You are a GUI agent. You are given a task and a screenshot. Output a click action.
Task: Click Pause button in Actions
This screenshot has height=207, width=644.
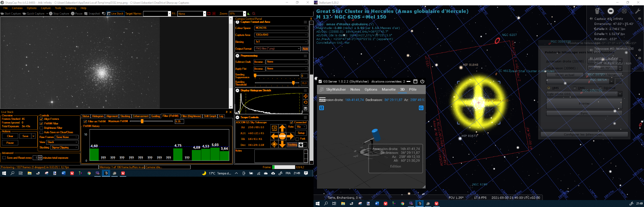(x=10, y=143)
